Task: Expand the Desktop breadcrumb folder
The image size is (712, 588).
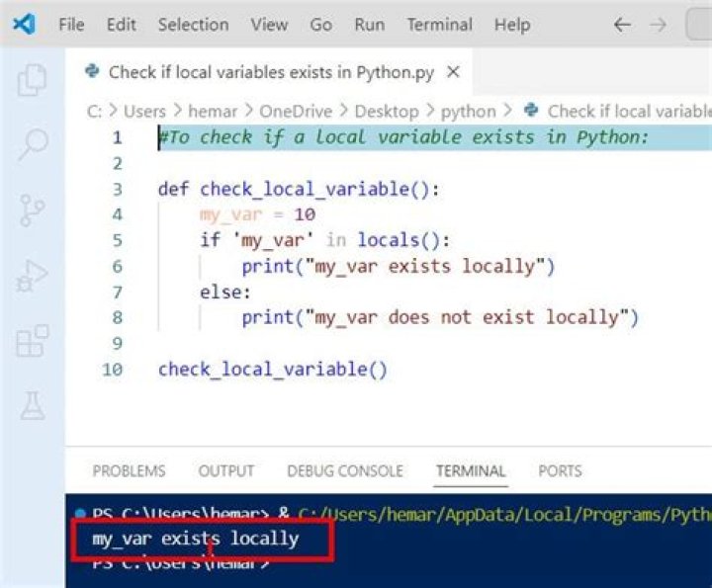Action: (387, 112)
